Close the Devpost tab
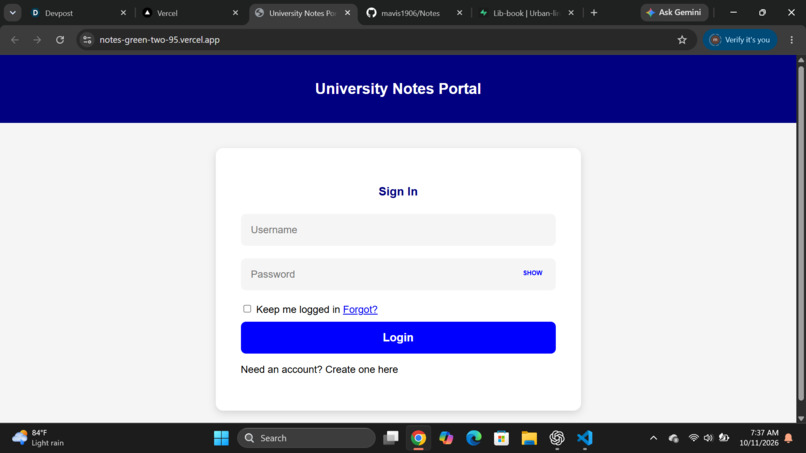806x453 pixels. (x=123, y=13)
